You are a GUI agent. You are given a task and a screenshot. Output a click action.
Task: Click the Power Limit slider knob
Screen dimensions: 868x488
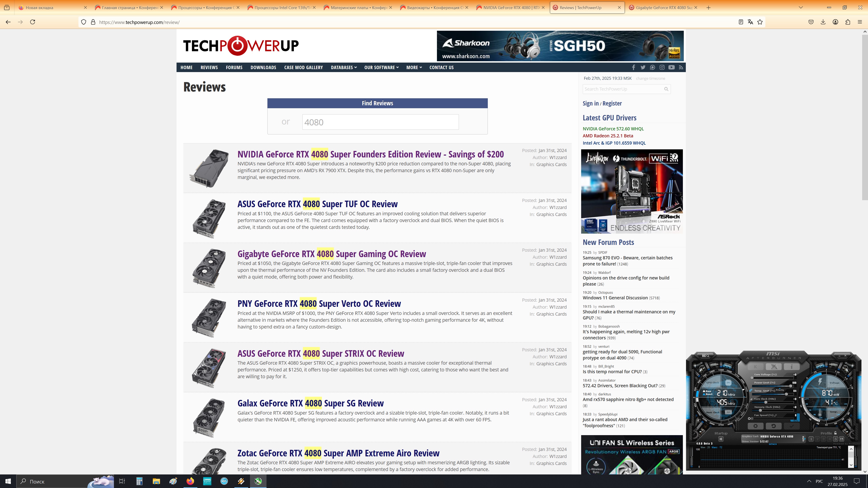(790, 386)
